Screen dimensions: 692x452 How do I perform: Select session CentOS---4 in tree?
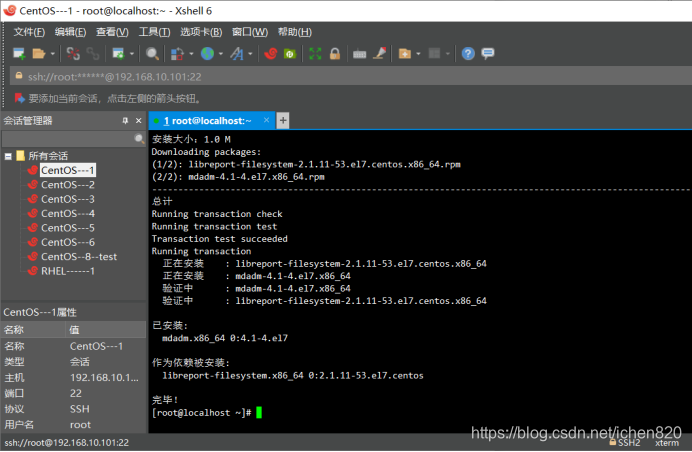click(x=68, y=214)
